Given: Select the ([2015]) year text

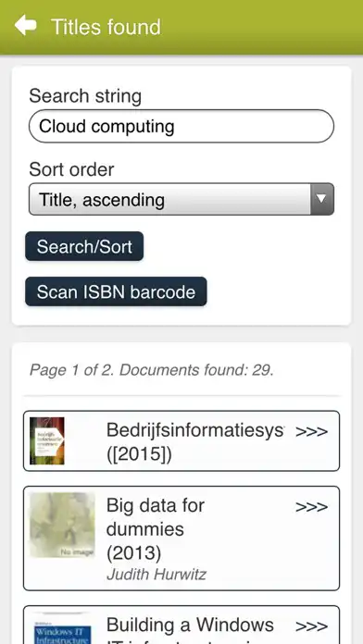Looking at the screenshot, I should (x=139, y=454).
